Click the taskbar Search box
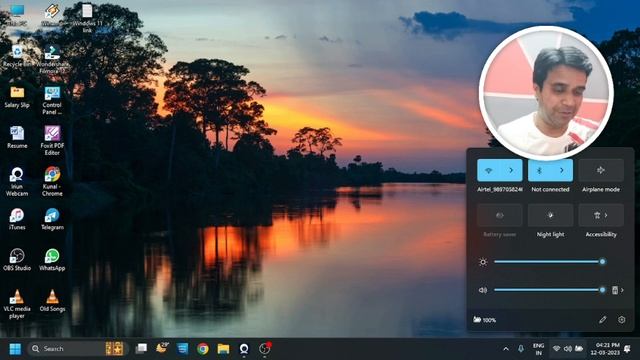This screenshot has width=640, height=360. 77,349
